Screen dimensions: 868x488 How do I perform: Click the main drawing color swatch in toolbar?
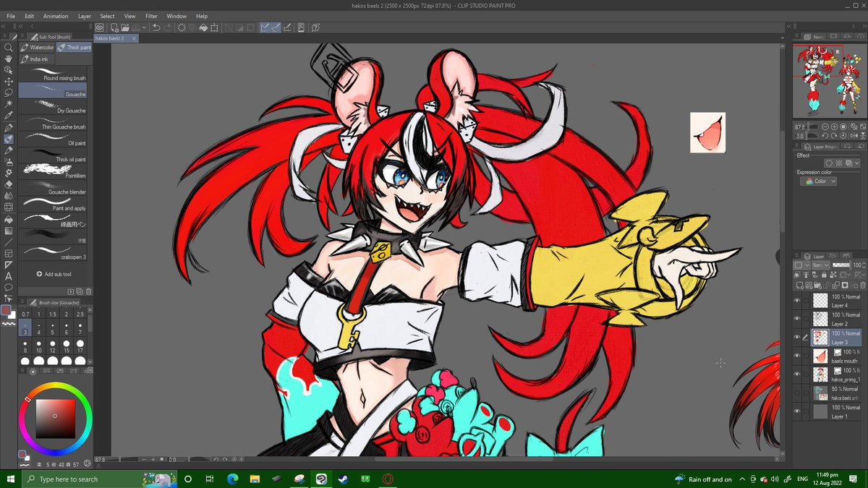(x=6, y=310)
